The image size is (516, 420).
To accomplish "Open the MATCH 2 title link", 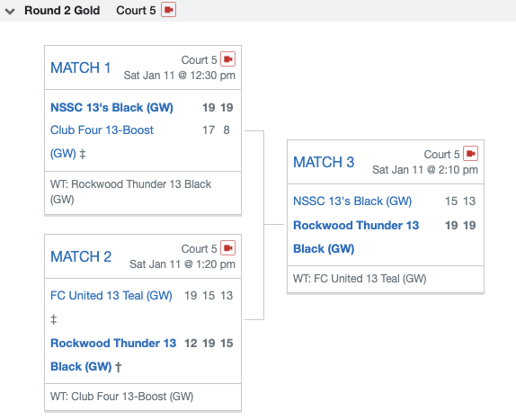I will [x=81, y=256].
